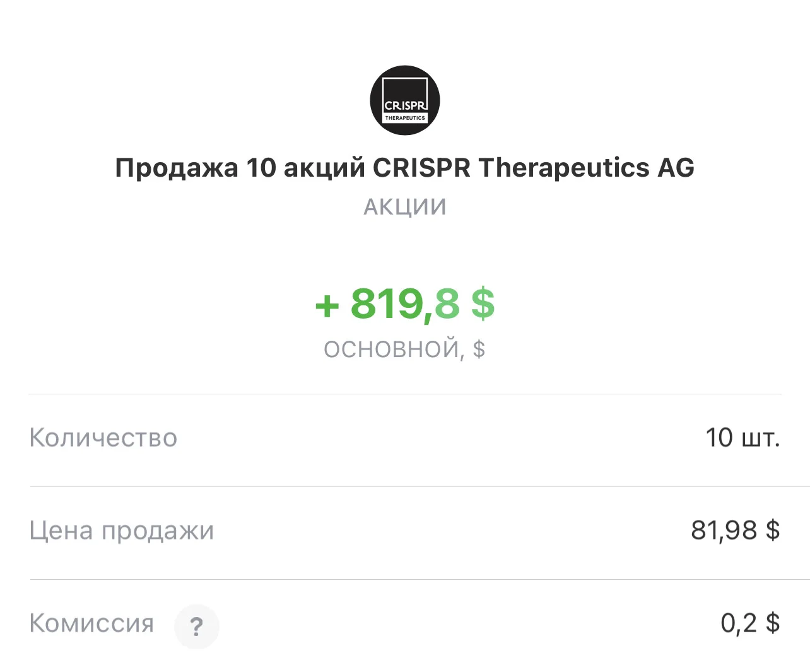Click the green dollar sign after 819,8

(x=483, y=304)
